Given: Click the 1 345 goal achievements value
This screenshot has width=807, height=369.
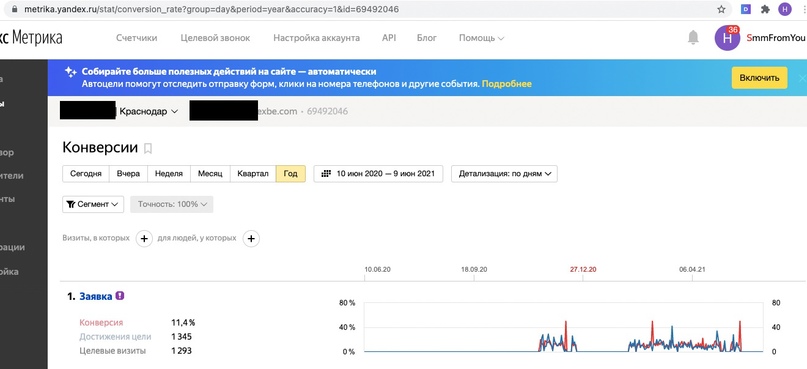Looking at the screenshot, I should (181, 337).
